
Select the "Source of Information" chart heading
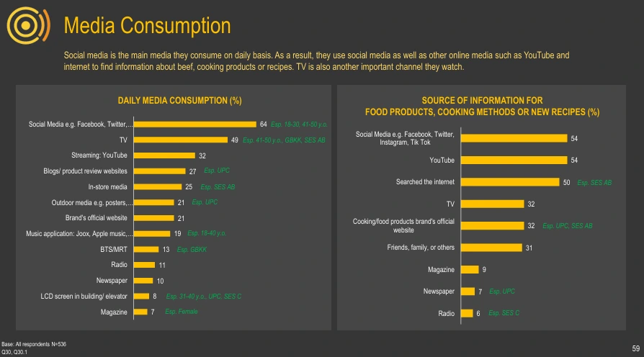tap(482, 107)
